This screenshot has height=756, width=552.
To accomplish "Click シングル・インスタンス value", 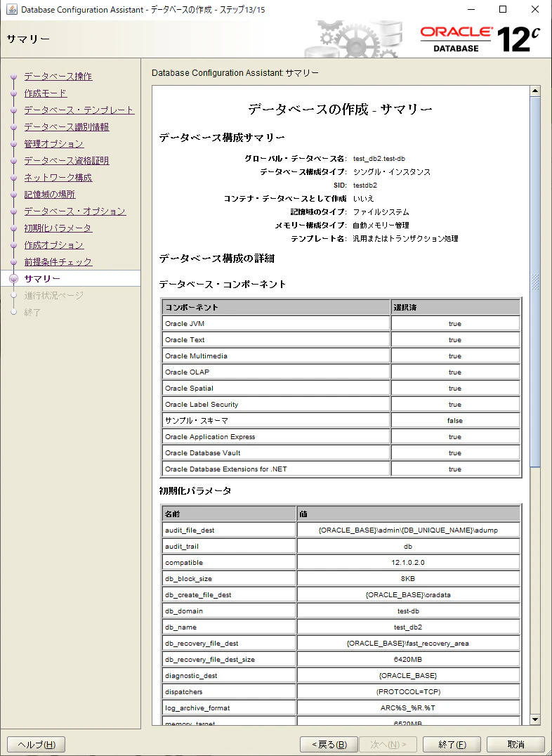I will click(x=391, y=171).
